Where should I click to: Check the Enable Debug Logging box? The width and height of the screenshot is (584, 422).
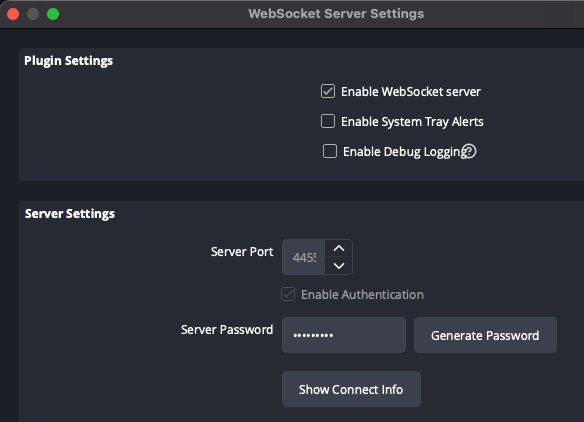(x=330, y=151)
